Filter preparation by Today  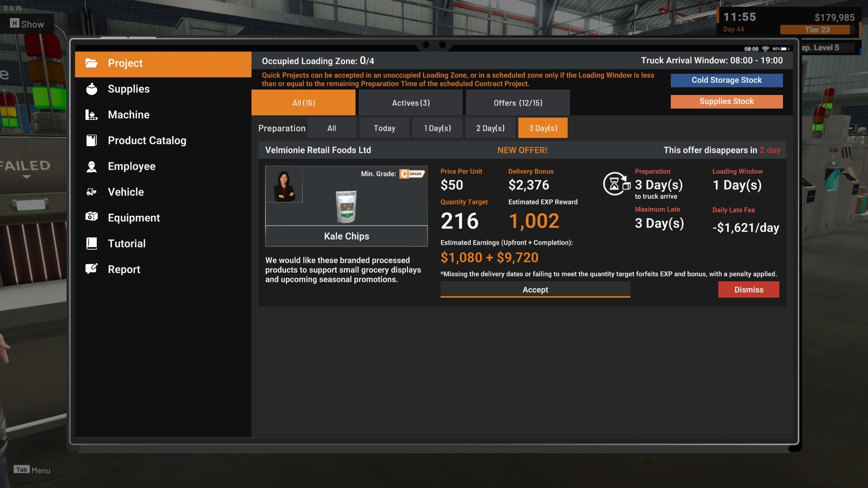[384, 128]
